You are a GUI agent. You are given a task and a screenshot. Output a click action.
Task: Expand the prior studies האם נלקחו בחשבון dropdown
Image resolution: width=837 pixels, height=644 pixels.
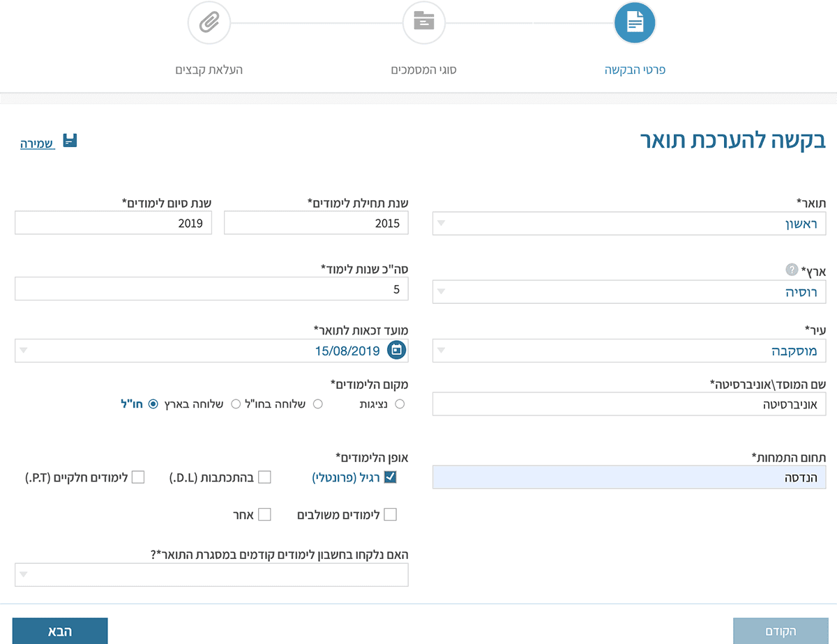pyautogui.click(x=211, y=575)
